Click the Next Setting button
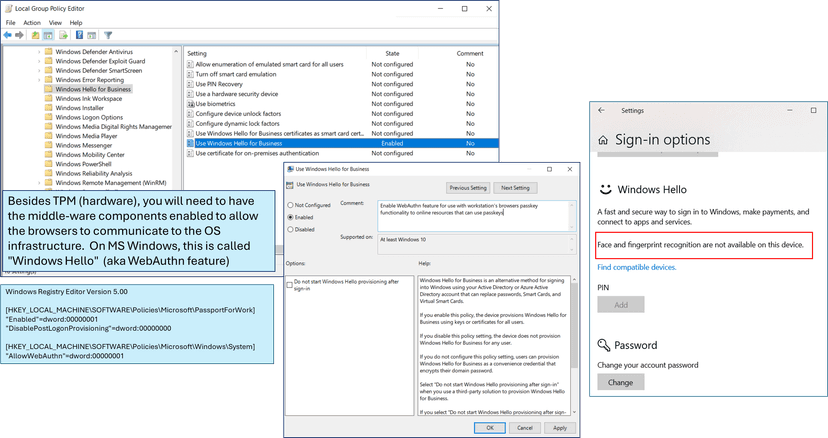Image resolution: width=828 pixels, height=438 pixels. [515, 187]
